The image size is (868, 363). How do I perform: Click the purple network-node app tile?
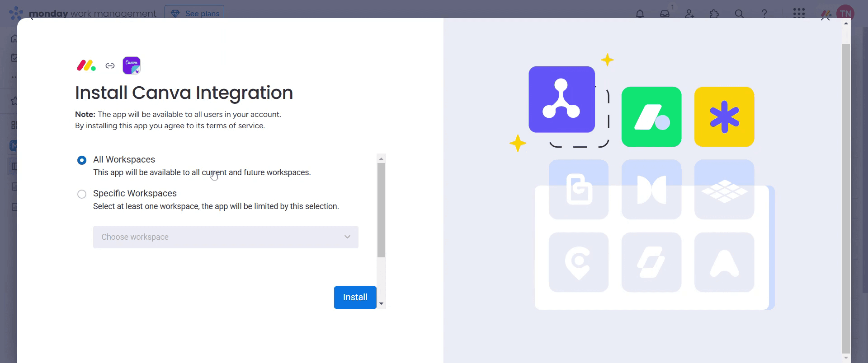(562, 99)
